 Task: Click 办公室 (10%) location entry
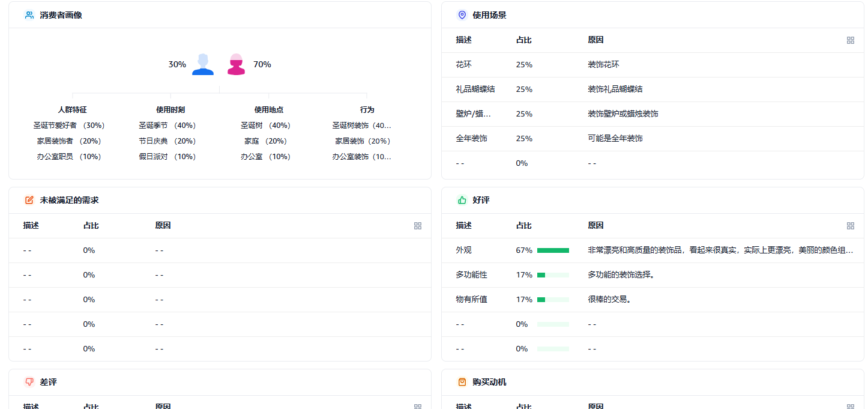pyautogui.click(x=265, y=157)
